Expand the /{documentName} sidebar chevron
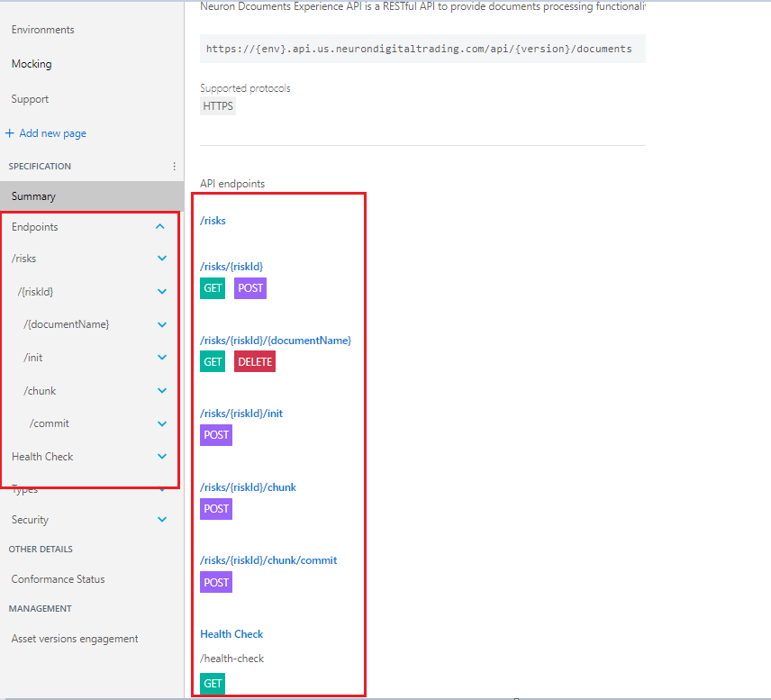 [x=162, y=324]
